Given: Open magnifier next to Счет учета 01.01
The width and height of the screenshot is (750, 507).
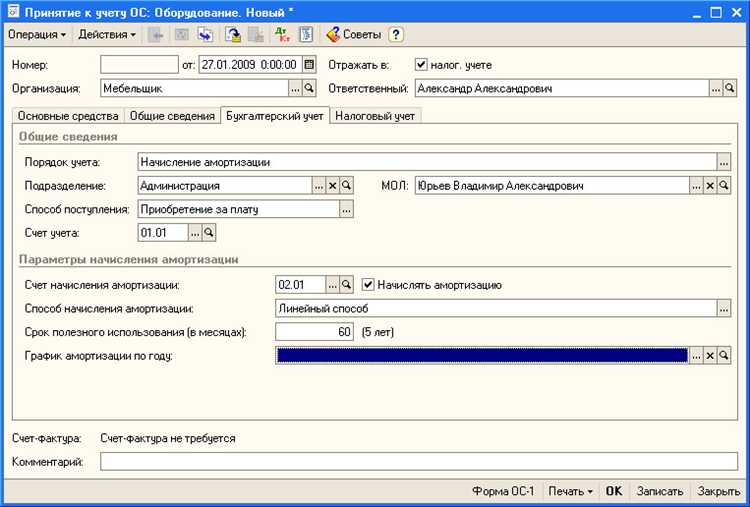Looking at the screenshot, I should [210, 232].
